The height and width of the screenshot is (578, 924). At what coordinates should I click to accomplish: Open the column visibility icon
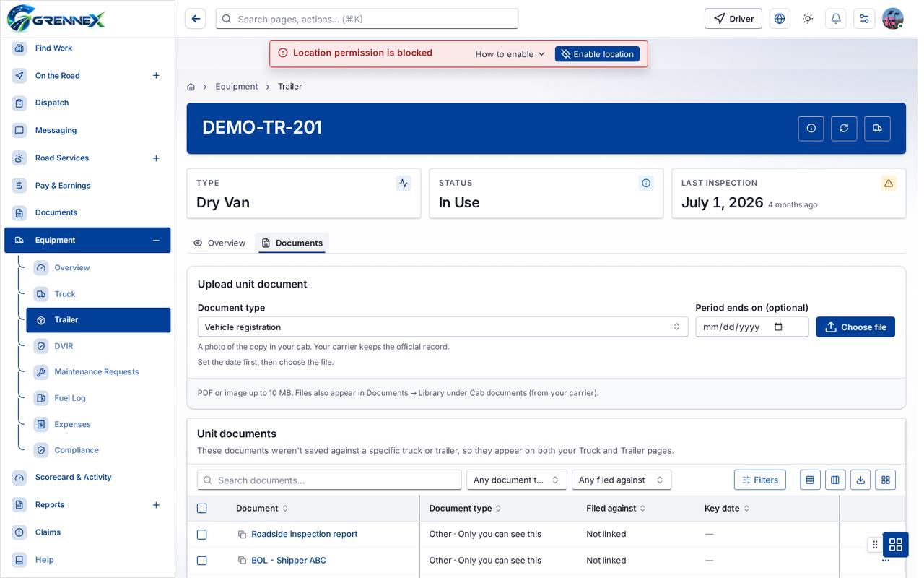click(835, 480)
